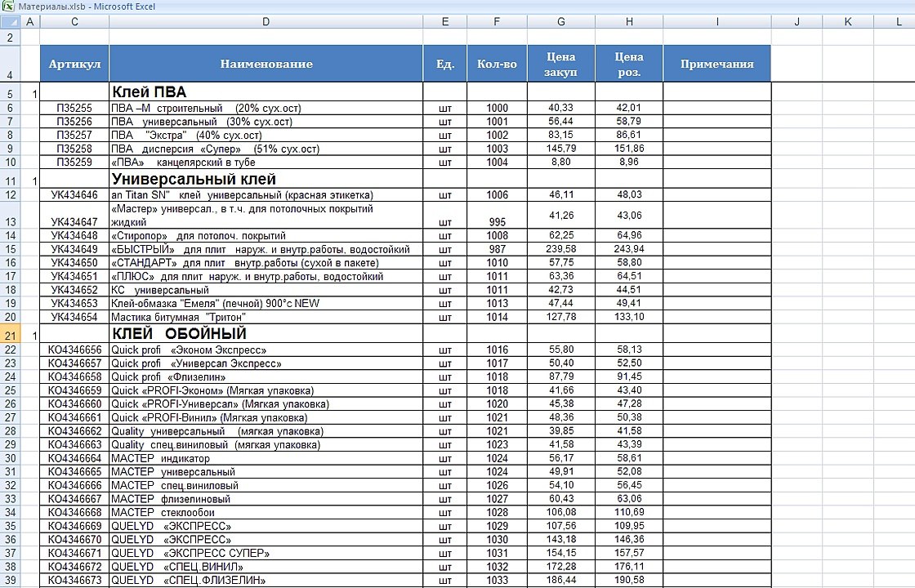The height and width of the screenshot is (588, 915).
Task: Click cell ПВА универсальный (30% сух.ост)
Action: click(x=266, y=122)
